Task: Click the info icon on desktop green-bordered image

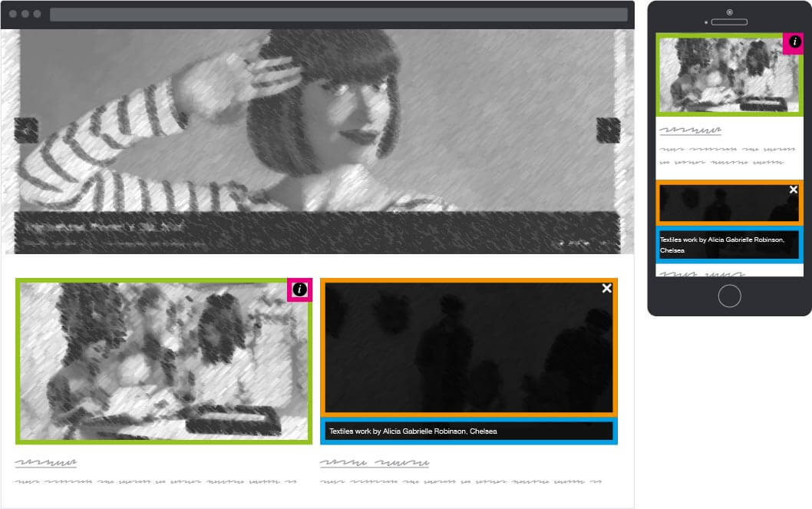Action: (x=299, y=289)
